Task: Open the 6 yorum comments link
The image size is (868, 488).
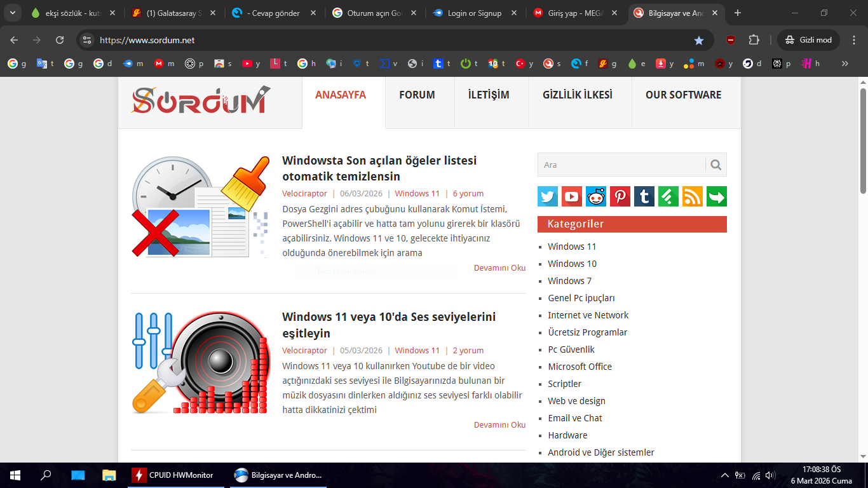Action: coord(468,194)
